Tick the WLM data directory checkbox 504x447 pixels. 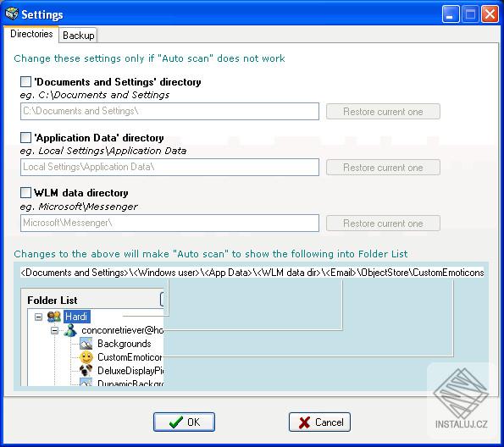coord(25,193)
